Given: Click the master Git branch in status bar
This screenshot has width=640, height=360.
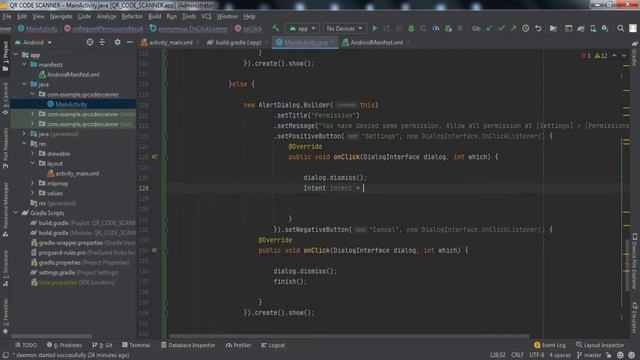Looking at the screenshot, I should 589,355.
